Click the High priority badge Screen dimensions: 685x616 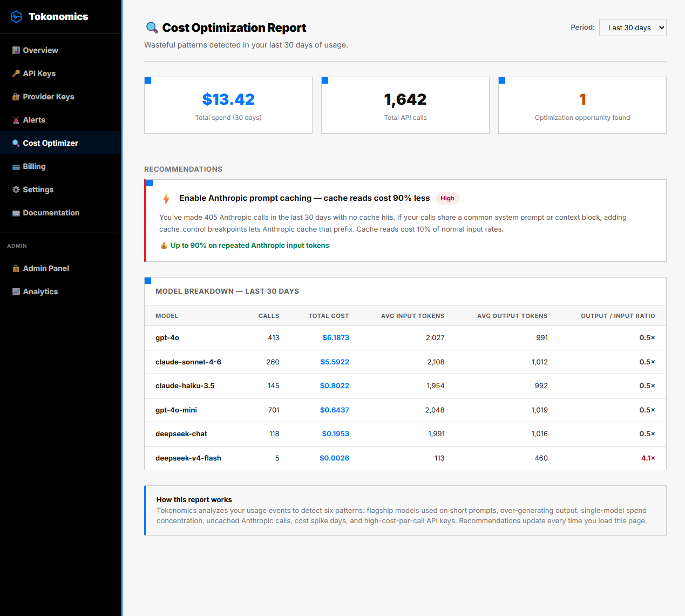click(x=447, y=198)
